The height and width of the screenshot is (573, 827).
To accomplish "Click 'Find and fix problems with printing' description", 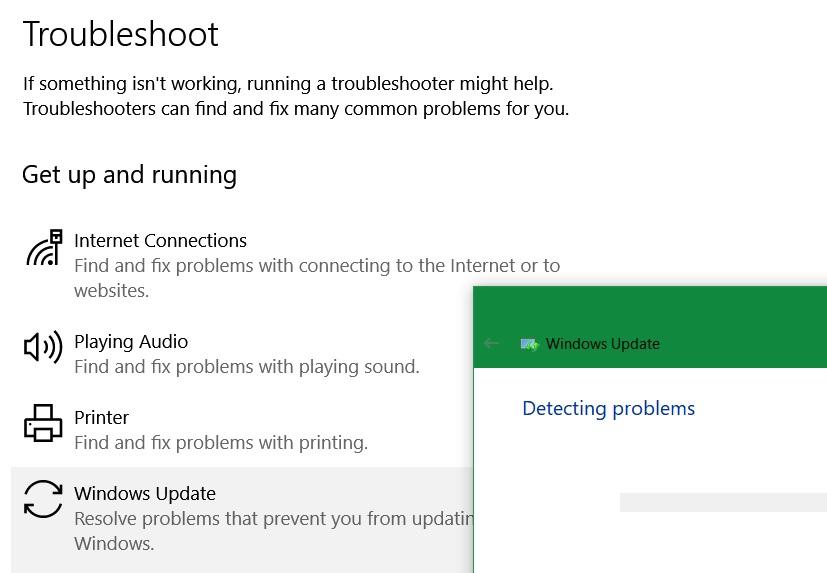I will click(x=221, y=442).
